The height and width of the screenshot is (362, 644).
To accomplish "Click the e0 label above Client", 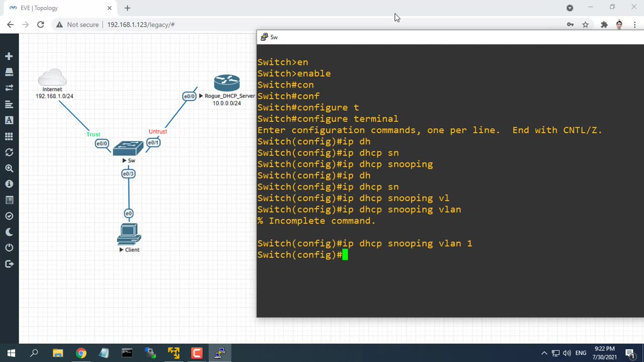I will pos(129,214).
